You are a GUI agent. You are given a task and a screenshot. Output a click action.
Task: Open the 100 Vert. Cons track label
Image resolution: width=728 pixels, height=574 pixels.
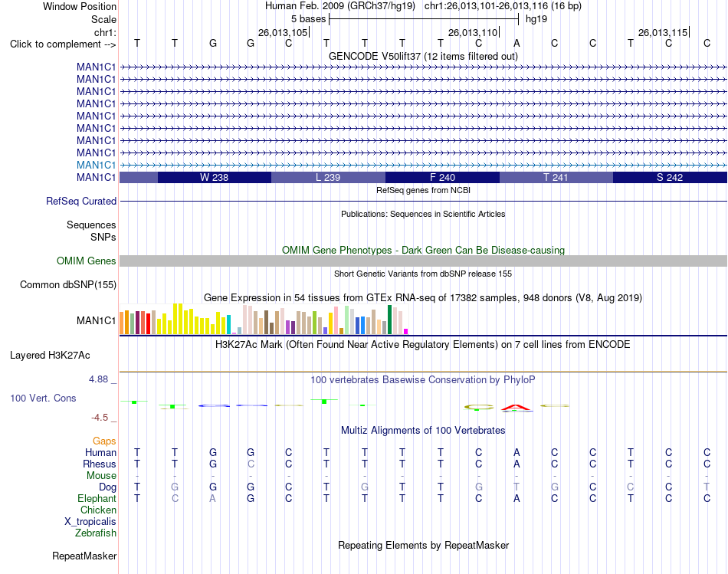pyautogui.click(x=43, y=398)
